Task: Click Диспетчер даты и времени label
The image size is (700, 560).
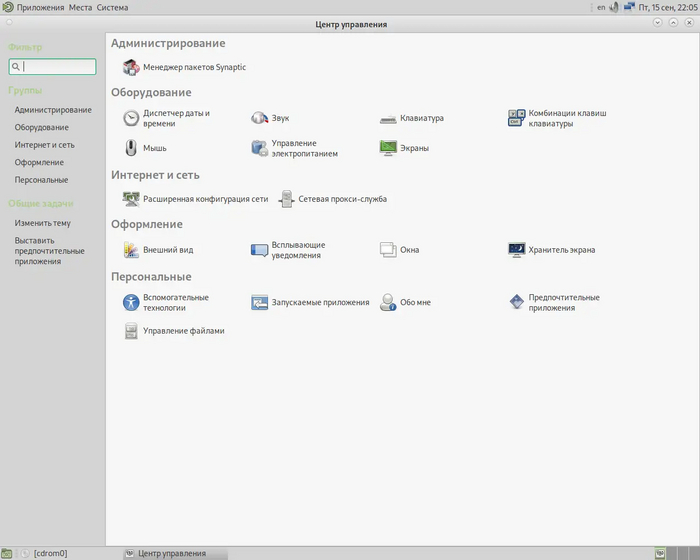Action: pos(176,118)
